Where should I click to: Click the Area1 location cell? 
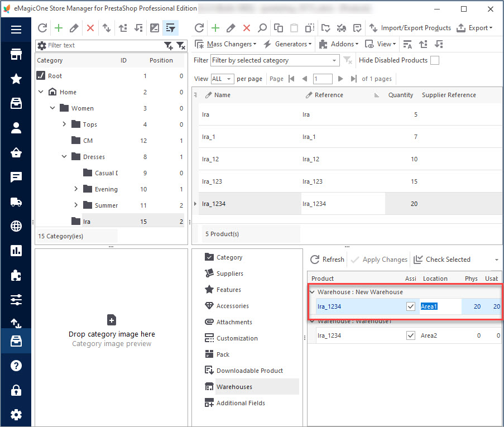(440, 306)
